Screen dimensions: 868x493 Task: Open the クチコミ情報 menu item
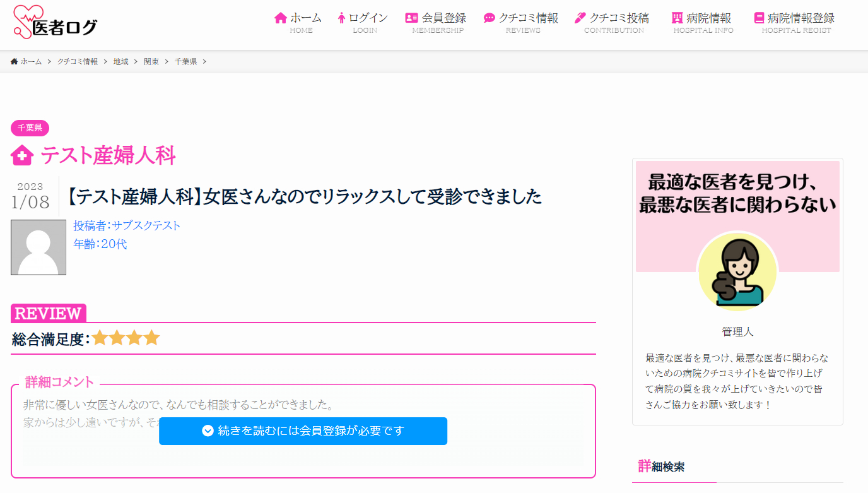[x=521, y=23]
